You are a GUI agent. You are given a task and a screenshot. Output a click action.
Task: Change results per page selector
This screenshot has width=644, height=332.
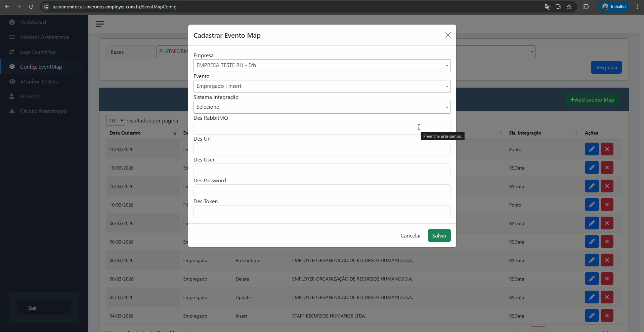pyautogui.click(x=116, y=120)
